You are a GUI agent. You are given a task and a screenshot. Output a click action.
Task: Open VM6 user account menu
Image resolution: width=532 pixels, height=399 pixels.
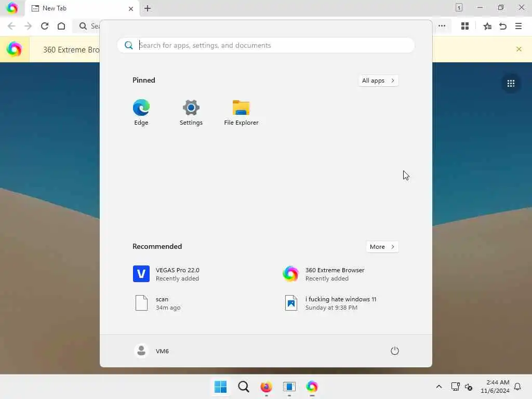pos(152,351)
